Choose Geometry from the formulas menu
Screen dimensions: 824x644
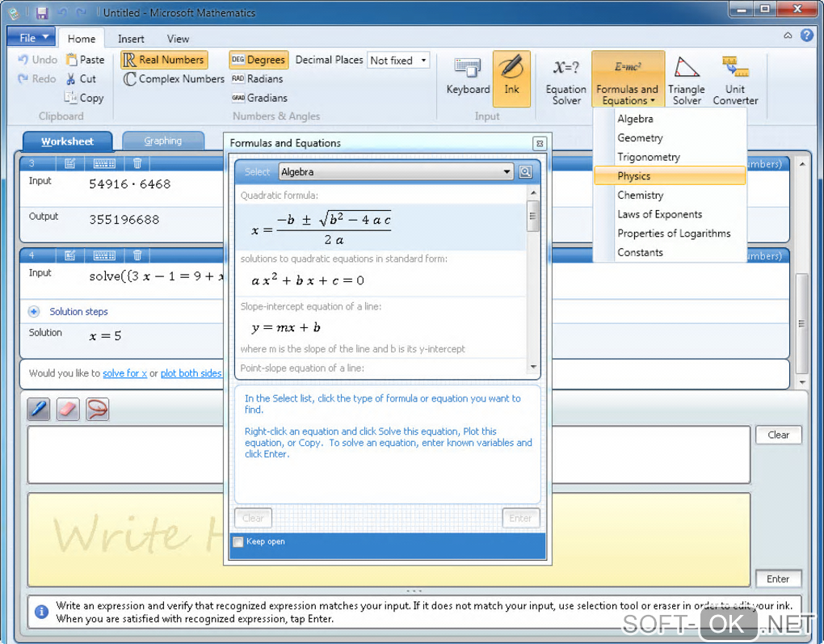(670, 137)
